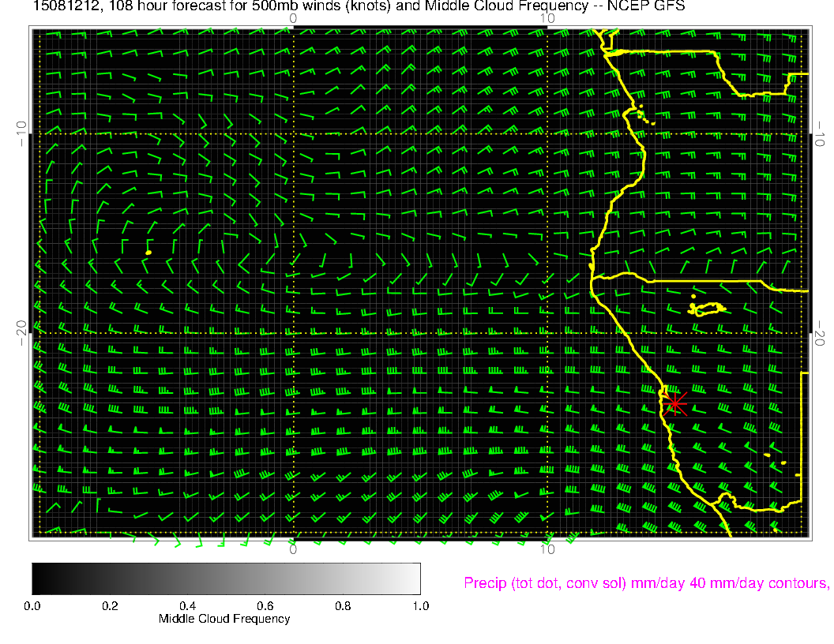834x644 pixels.
Task: Click the forecast title text at top
Action: click(x=359, y=6)
